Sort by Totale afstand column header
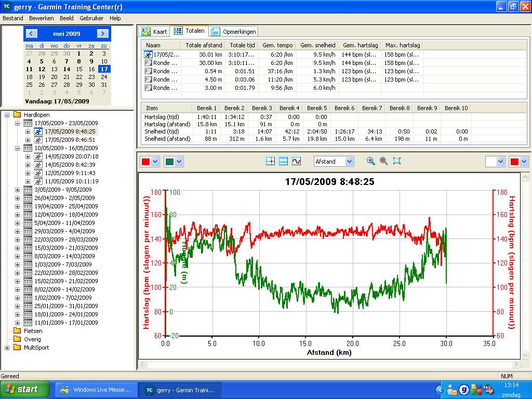 coord(204,45)
